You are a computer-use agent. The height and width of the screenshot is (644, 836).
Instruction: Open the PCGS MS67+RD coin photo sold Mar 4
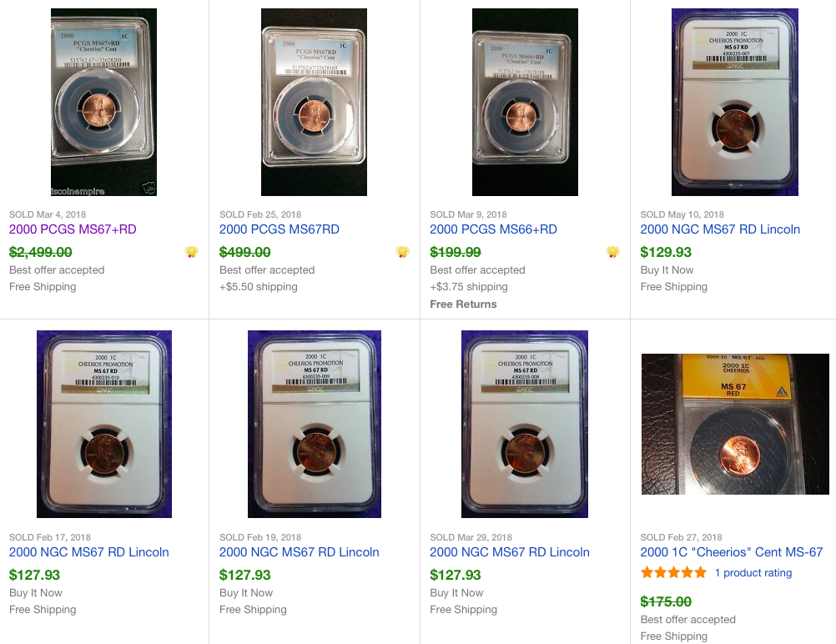[x=103, y=102]
